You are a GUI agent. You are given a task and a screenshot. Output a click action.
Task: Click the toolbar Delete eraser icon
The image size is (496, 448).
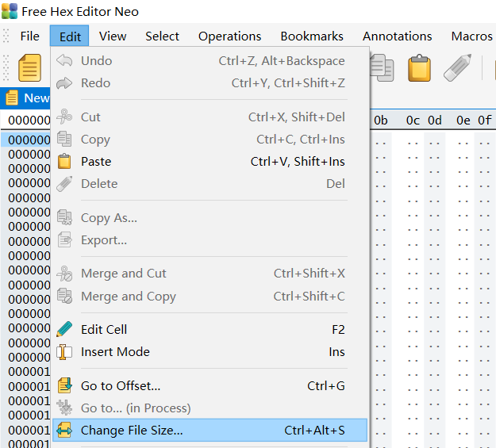pos(457,68)
